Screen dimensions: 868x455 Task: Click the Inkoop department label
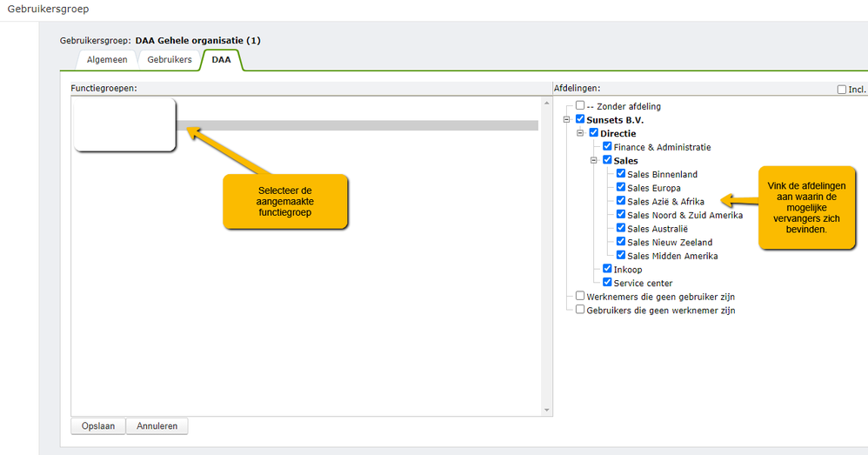628,270
